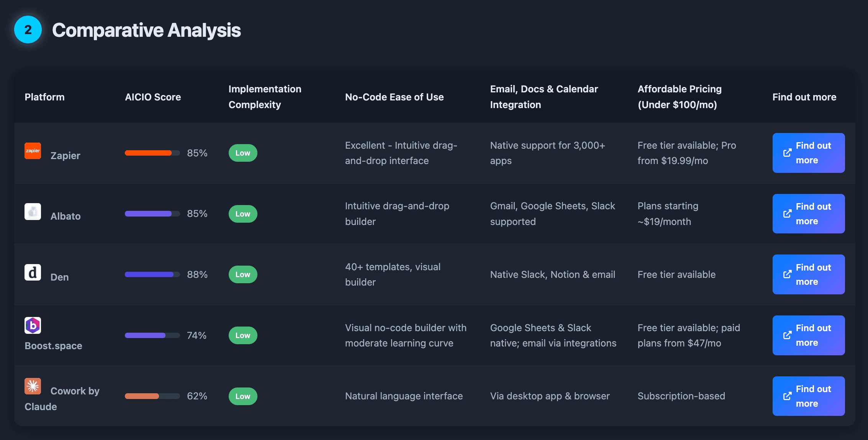Click the external-link icon on Den's button

coord(787,274)
